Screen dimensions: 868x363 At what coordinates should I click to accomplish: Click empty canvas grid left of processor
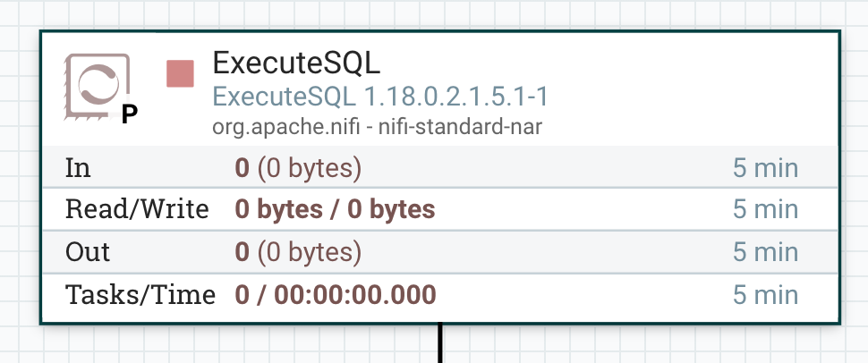click(x=18, y=179)
